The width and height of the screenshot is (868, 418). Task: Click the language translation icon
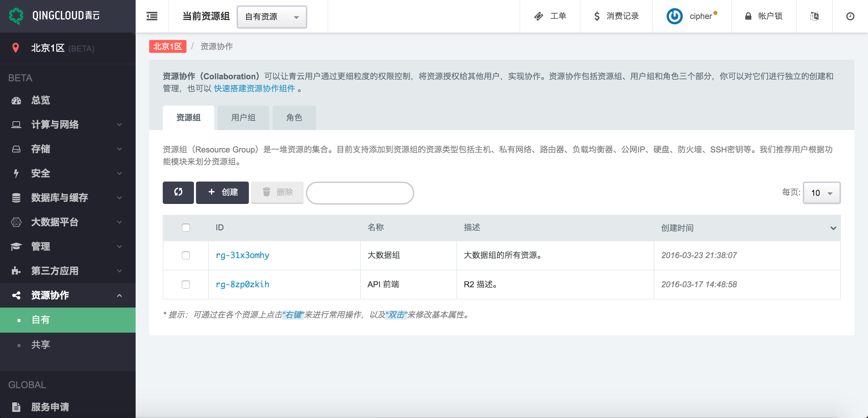tap(814, 16)
